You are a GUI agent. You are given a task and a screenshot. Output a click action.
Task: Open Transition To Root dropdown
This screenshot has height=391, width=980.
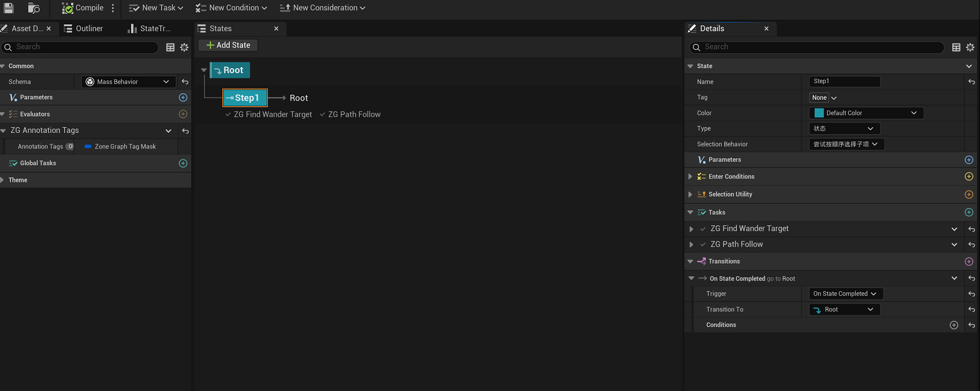tap(844, 310)
